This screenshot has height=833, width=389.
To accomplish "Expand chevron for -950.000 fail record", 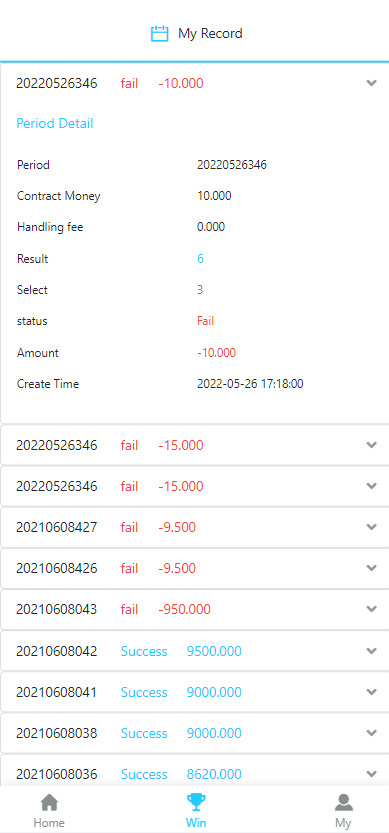I will pyautogui.click(x=371, y=609).
